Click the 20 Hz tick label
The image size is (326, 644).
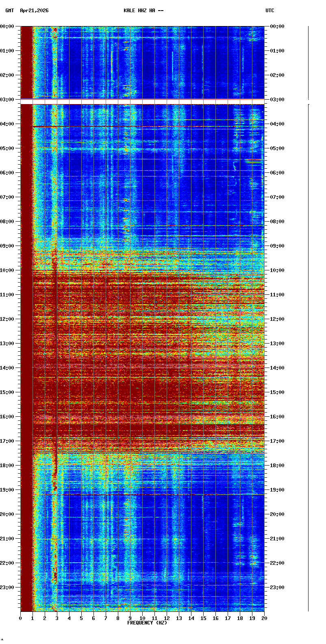pyautogui.click(x=264, y=618)
